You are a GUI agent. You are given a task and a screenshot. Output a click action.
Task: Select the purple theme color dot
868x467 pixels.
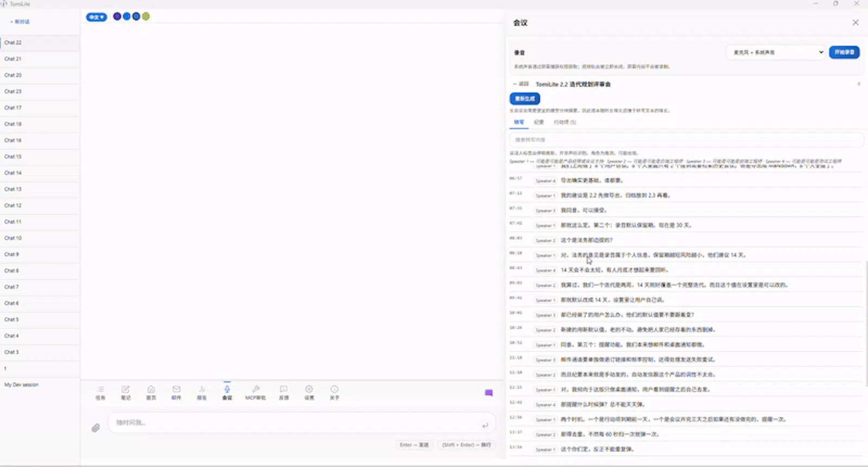[x=117, y=16]
